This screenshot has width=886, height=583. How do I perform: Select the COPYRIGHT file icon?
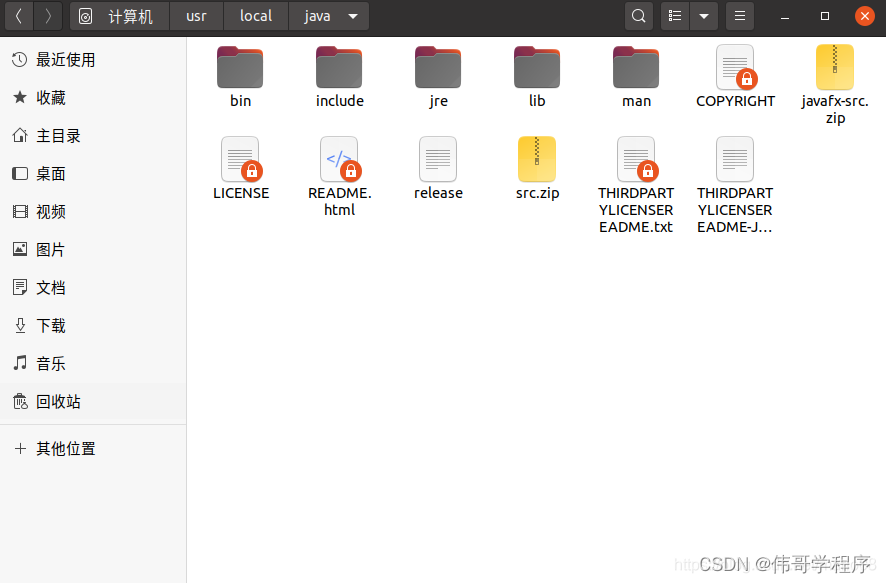point(736,67)
